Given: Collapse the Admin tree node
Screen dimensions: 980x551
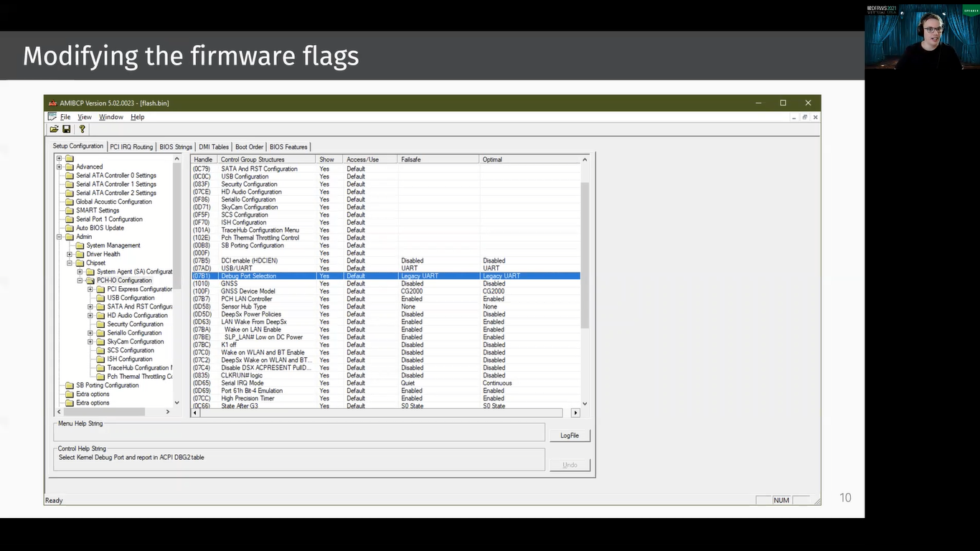Looking at the screenshot, I should tap(59, 237).
